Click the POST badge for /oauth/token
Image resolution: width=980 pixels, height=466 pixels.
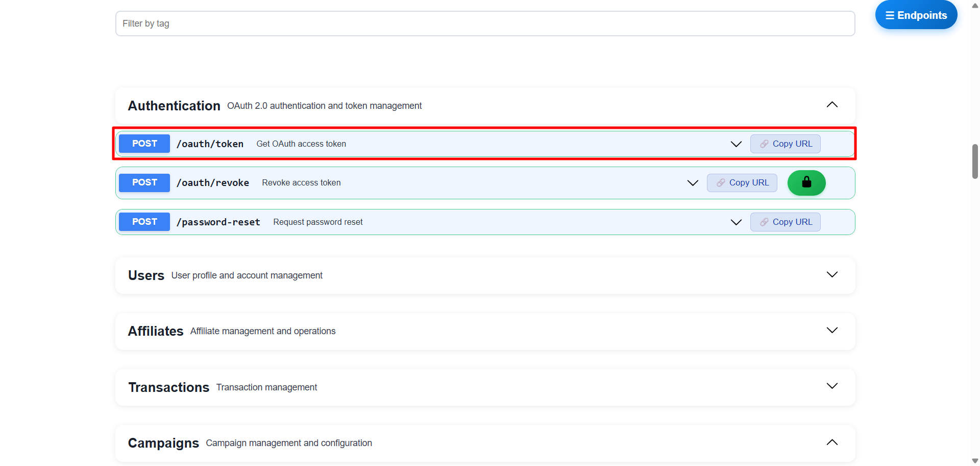click(x=144, y=144)
